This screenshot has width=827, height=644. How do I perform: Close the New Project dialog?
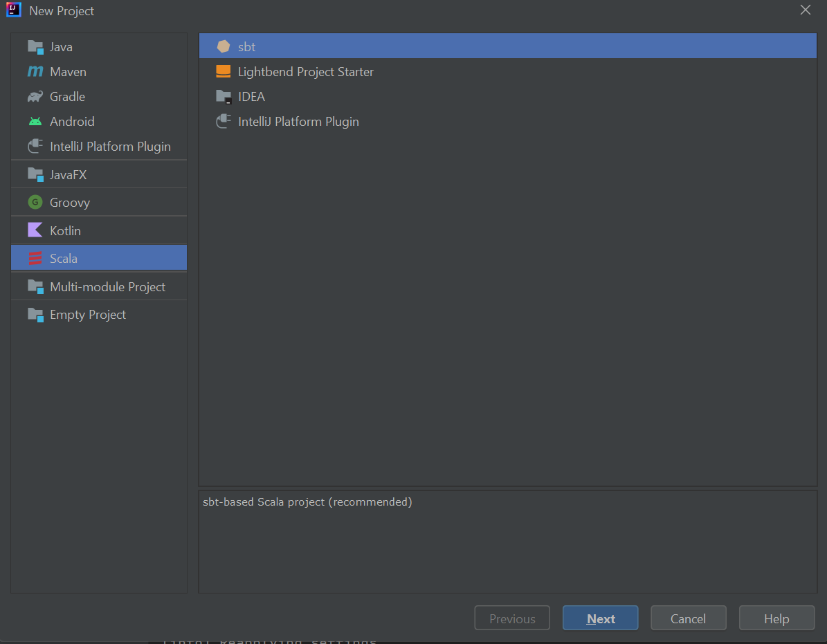806,10
